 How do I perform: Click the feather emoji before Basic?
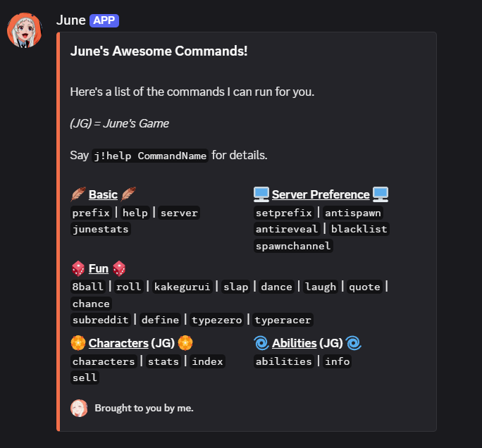[78, 194]
